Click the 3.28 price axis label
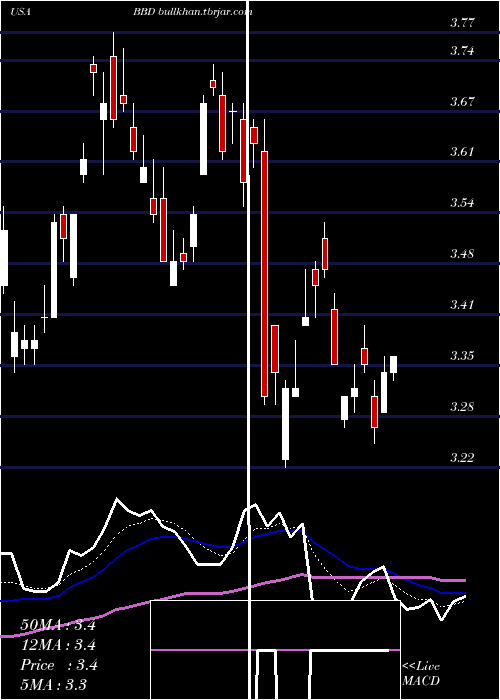500x700 pixels. click(462, 407)
